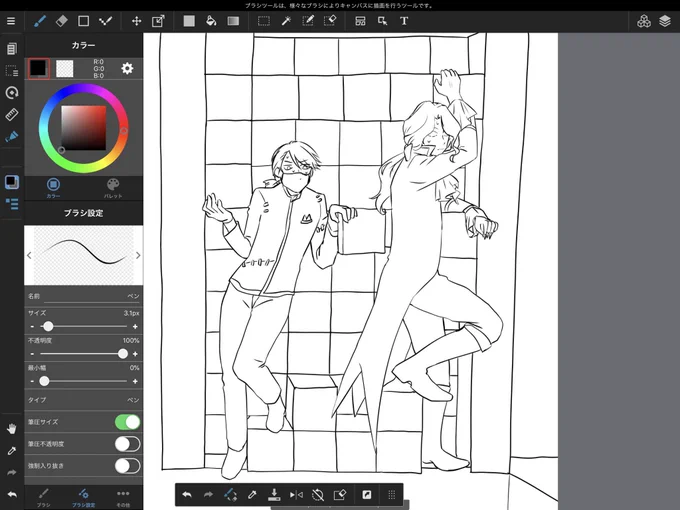This screenshot has height=510, width=680.
Task: Click redo in floating shortcut bar
Action: 209,494
